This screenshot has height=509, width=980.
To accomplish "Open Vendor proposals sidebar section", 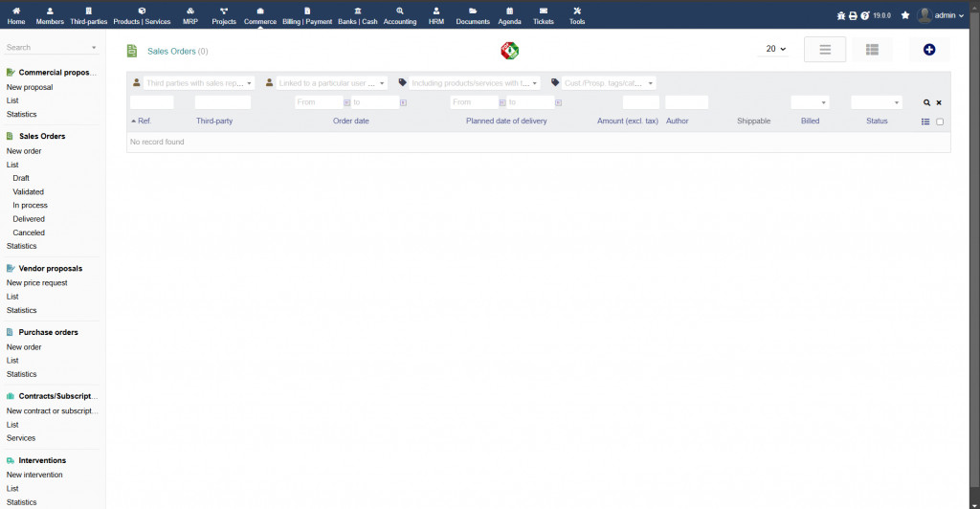I will pyautogui.click(x=50, y=269).
